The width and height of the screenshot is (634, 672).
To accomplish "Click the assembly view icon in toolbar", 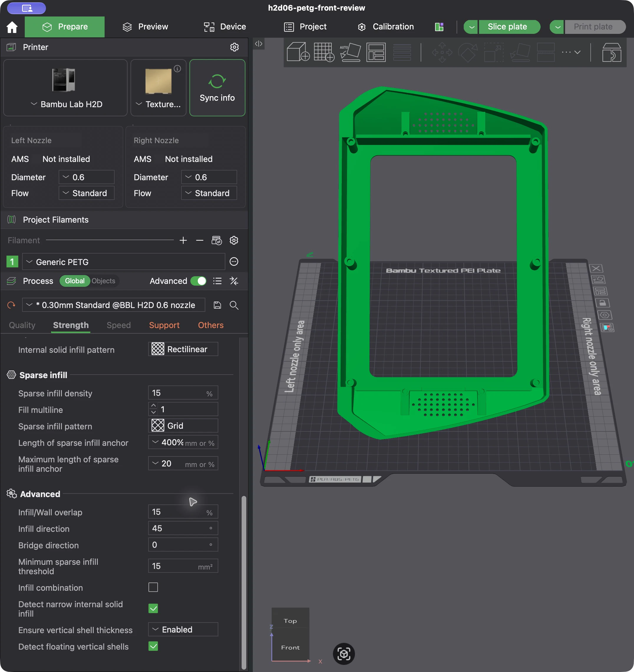I will [611, 52].
